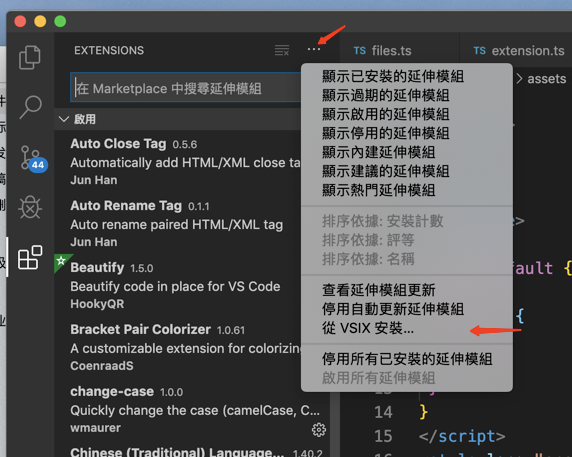Image resolution: width=572 pixels, height=457 pixels.
Task: Open the change-case gear settings icon
Action: [318, 430]
